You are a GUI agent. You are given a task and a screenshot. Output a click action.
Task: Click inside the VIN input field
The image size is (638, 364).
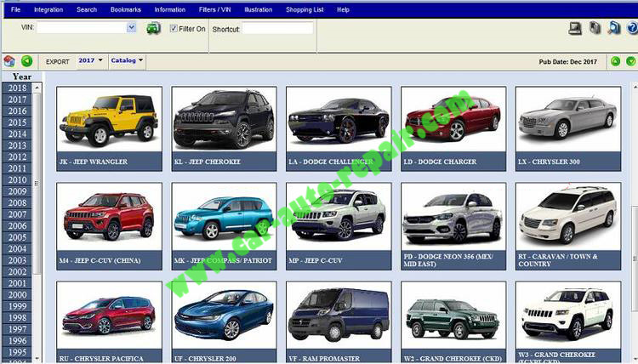tap(82, 28)
